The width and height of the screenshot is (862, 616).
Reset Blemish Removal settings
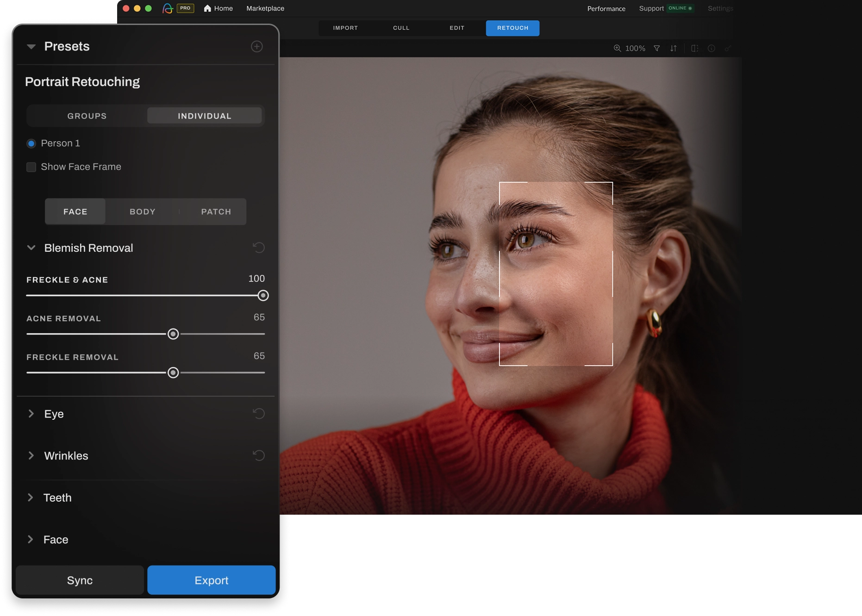pos(259,248)
